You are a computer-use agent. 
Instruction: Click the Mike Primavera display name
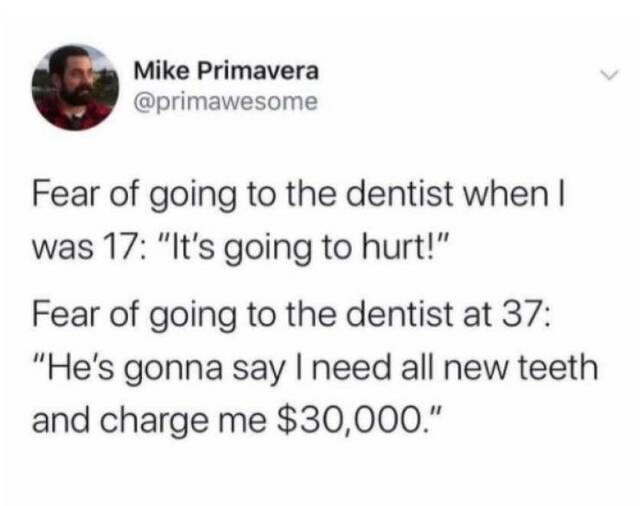(x=227, y=71)
